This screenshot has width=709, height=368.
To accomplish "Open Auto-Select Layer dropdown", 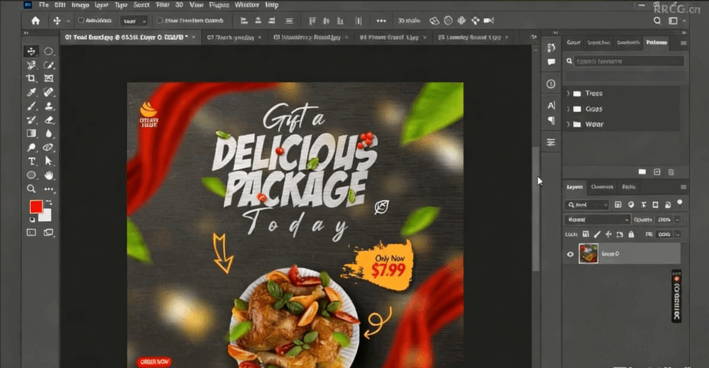I will pos(134,21).
